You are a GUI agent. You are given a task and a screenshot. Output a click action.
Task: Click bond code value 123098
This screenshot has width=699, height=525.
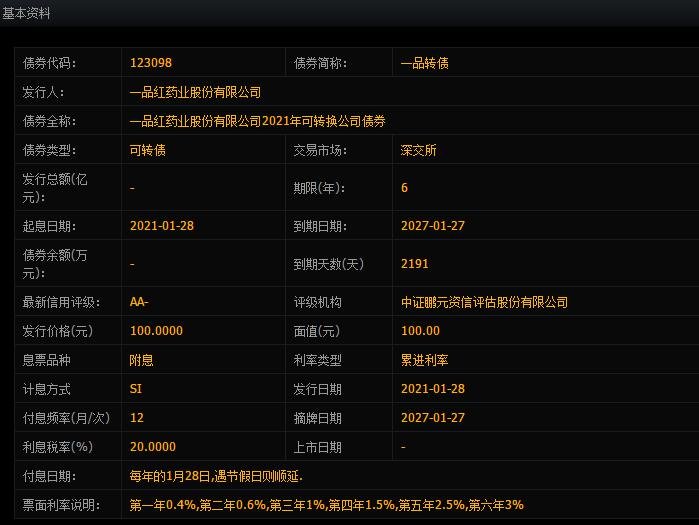151,63
